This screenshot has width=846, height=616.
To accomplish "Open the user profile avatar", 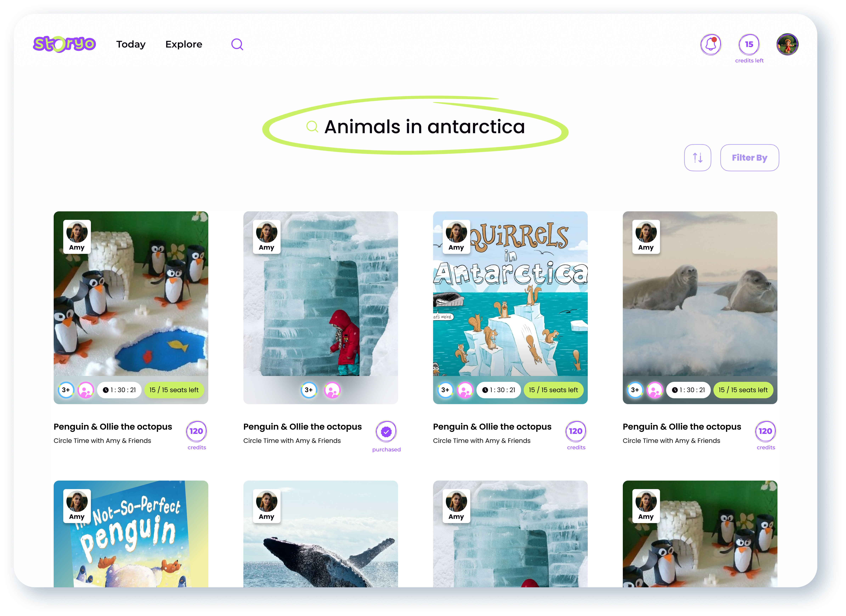I will pos(787,44).
